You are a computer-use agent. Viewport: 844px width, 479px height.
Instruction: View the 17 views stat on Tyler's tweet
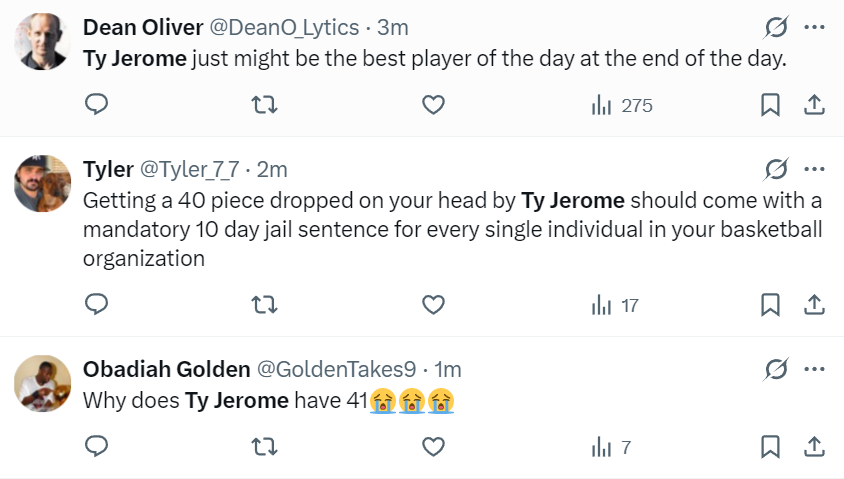615,305
